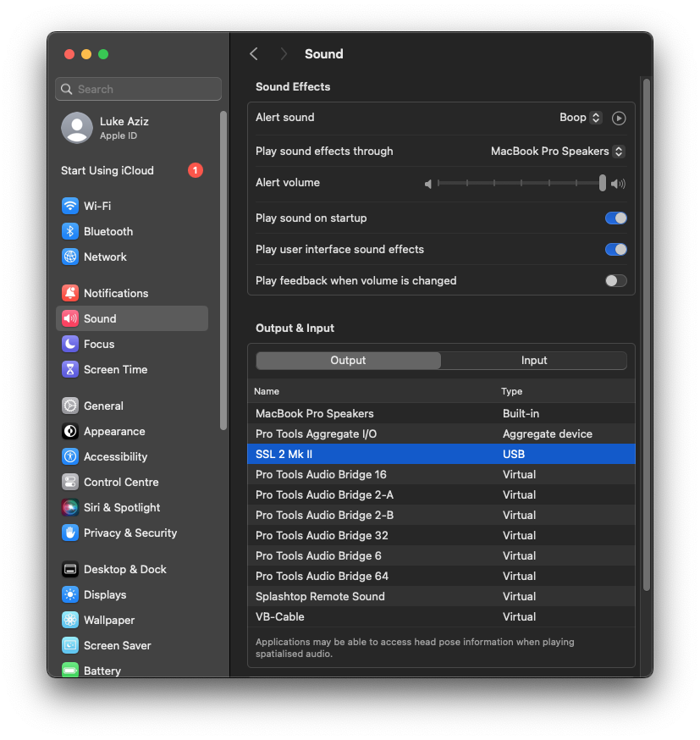Viewport: 700px width, 740px height.
Task: Open Screen Saver settings
Action: click(x=132, y=646)
